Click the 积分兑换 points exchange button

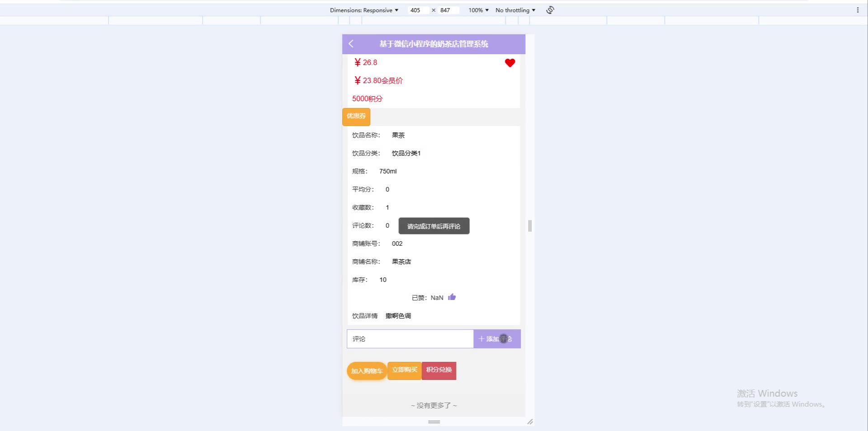pyautogui.click(x=439, y=370)
